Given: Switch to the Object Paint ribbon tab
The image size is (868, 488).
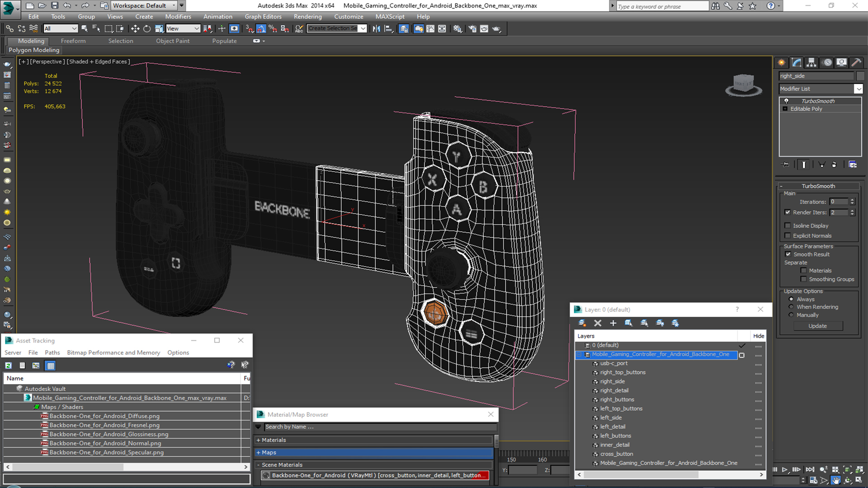Looking at the screenshot, I should click(x=173, y=41).
